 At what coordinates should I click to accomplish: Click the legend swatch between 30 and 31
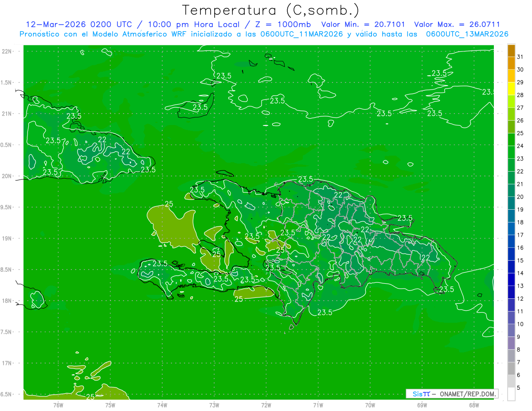point(511,63)
